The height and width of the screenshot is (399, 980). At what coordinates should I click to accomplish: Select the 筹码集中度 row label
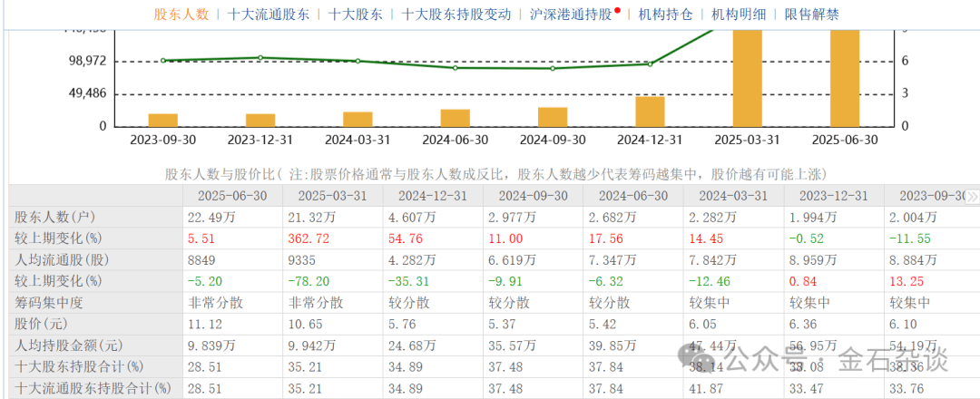(48, 304)
